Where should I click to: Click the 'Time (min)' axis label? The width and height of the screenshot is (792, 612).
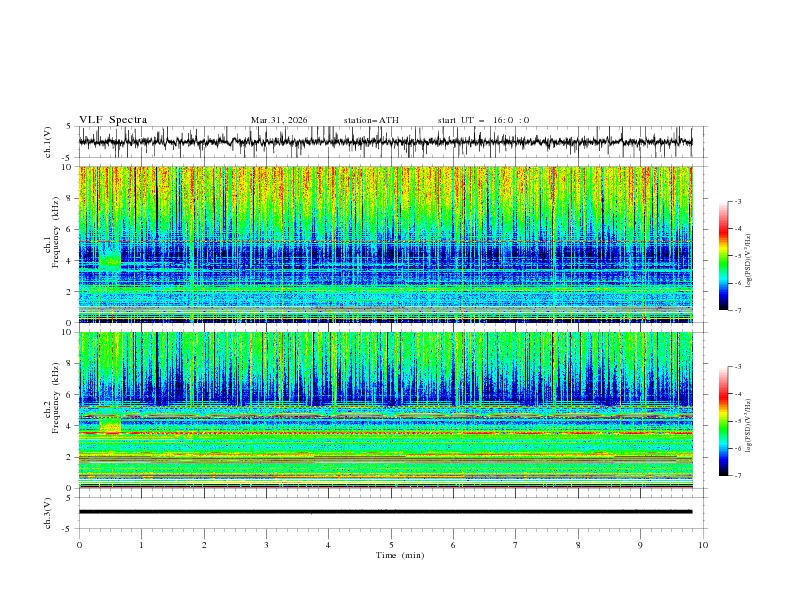(400, 555)
